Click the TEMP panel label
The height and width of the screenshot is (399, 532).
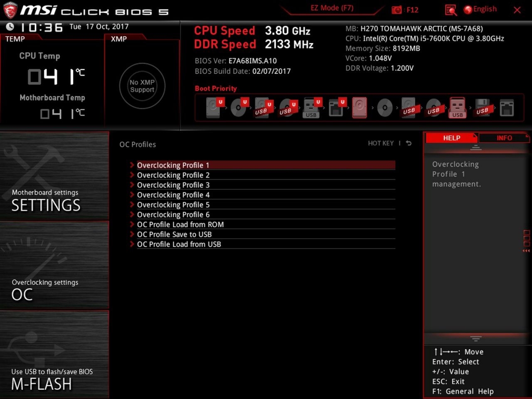coord(15,39)
